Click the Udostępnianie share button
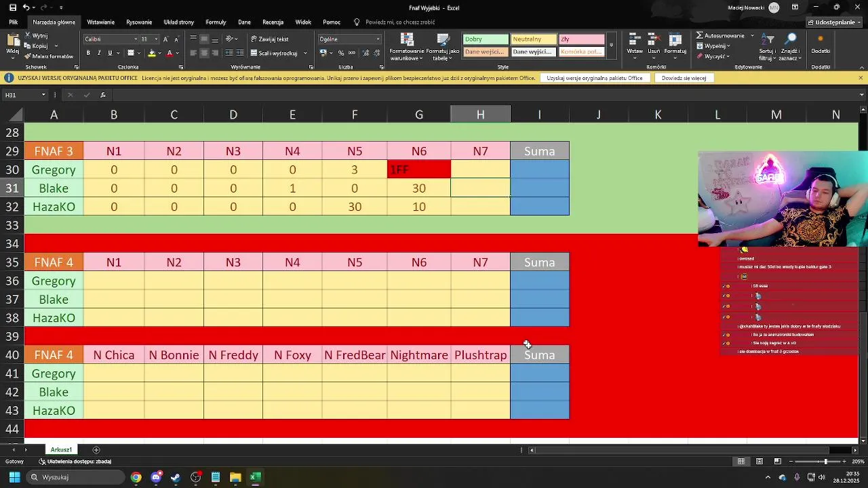The image size is (868, 488). point(835,22)
